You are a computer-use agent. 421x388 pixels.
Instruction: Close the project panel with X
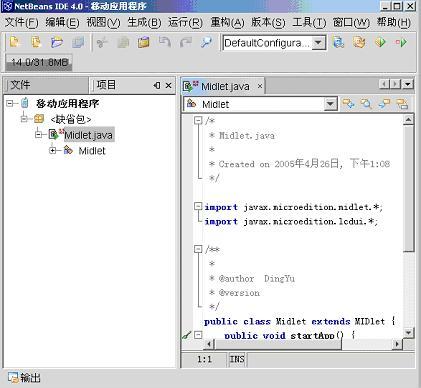[169, 85]
